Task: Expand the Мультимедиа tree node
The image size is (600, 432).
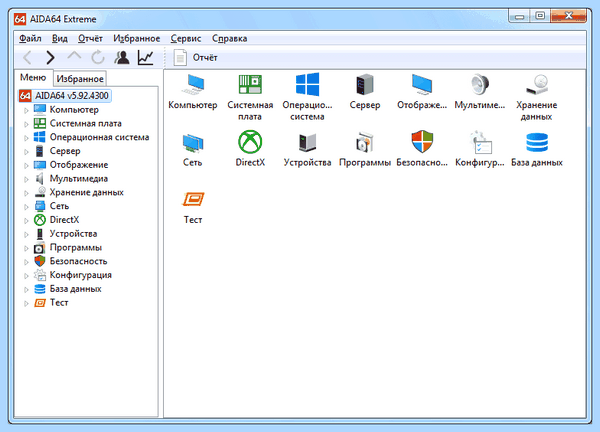Action: (x=26, y=179)
